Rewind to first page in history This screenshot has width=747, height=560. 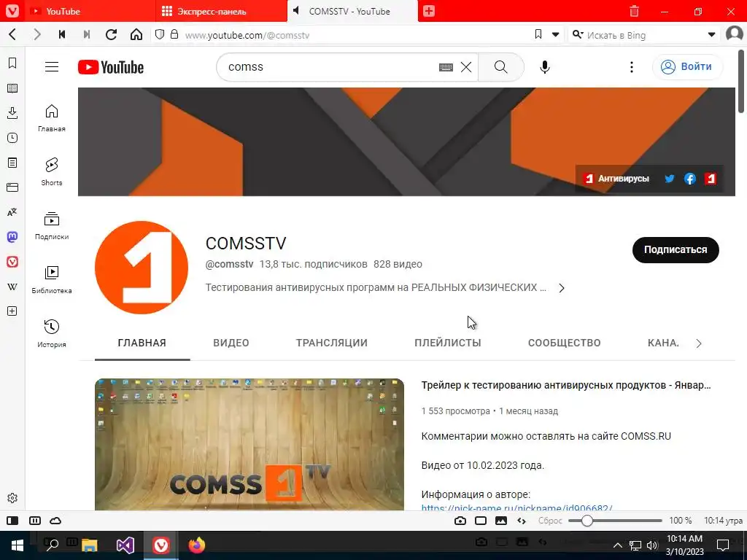[x=62, y=34]
